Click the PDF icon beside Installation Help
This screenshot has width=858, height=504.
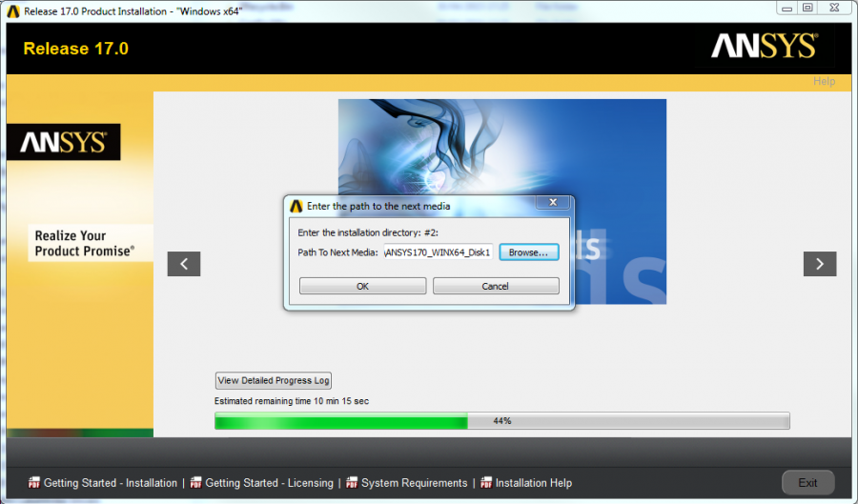[x=486, y=483]
